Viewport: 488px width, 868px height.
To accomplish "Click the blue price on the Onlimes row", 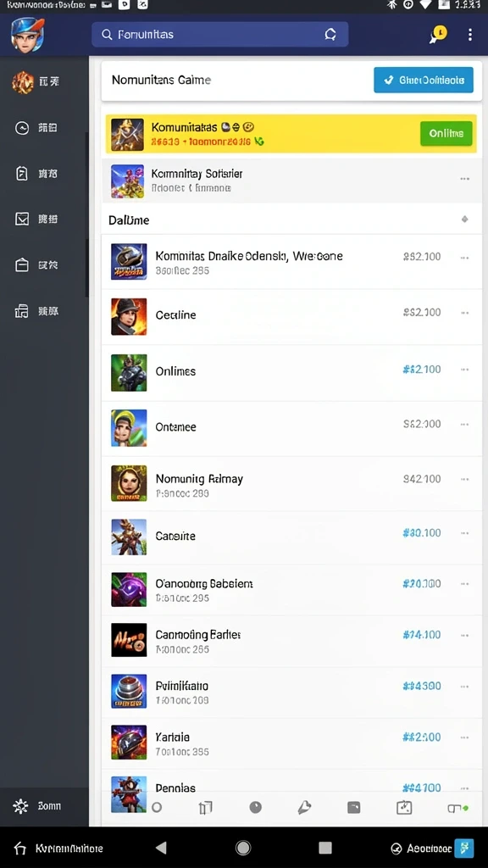I will [x=422, y=370].
